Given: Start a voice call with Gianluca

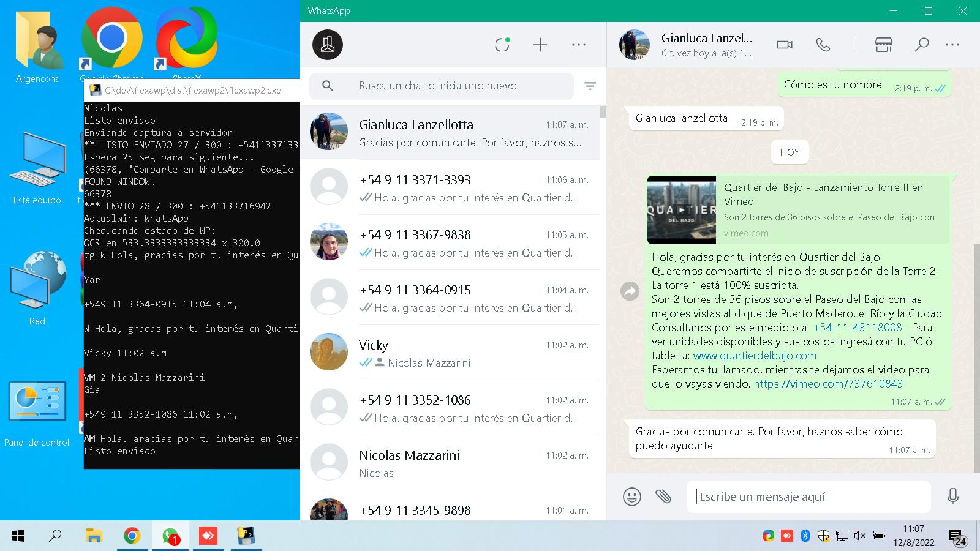Looking at the screenshot, I should (823, 45).
